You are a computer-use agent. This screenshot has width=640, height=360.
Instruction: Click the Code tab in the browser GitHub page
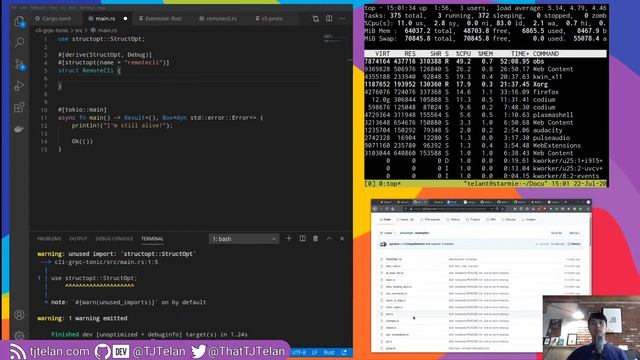pyautogui.click(x=385, y=220)
